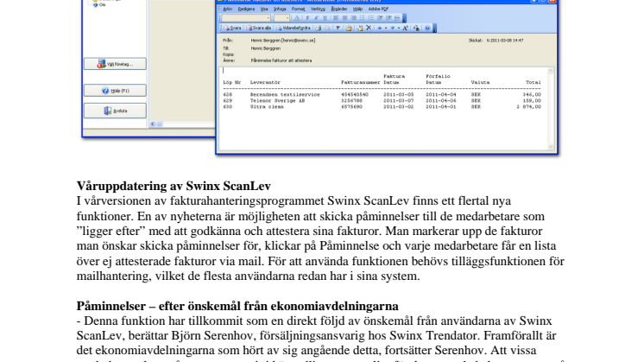Open the font size dropdown
Viewport: 644px width, 362px height.
(287, 18)
